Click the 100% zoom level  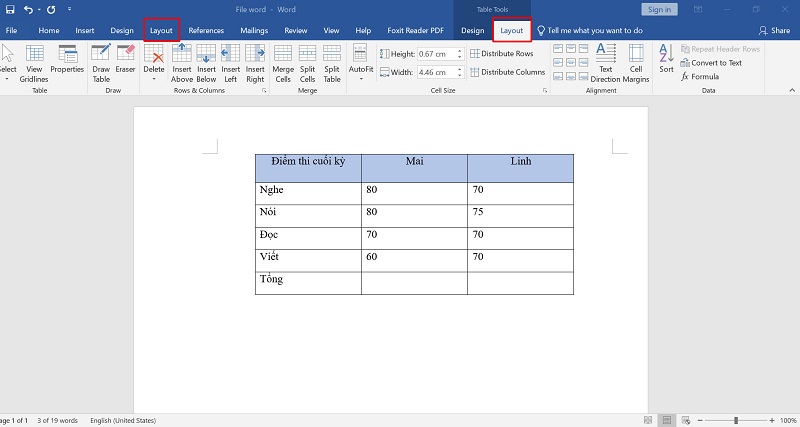(788, 420)
